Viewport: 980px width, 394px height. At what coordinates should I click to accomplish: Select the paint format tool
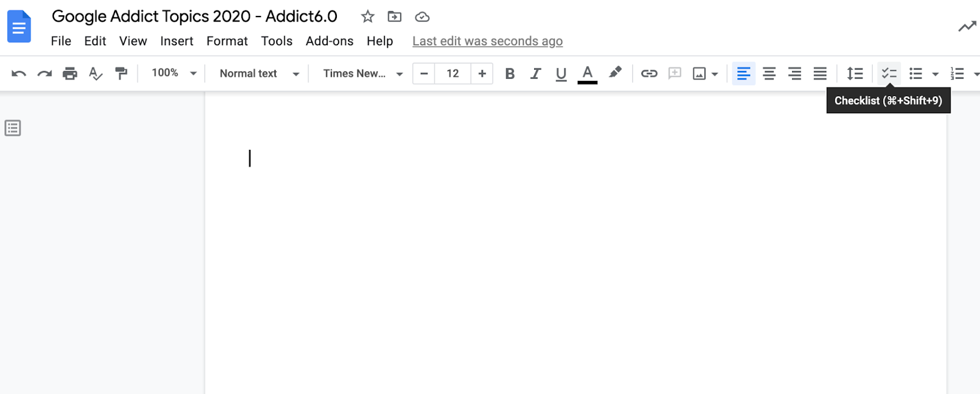pyautogui.click(x=121, y=73)
